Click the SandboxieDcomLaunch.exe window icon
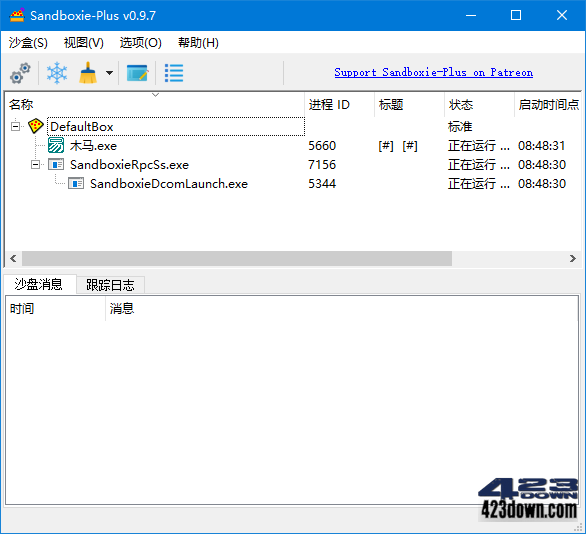 pyautogui.click(x=76, y=183)
